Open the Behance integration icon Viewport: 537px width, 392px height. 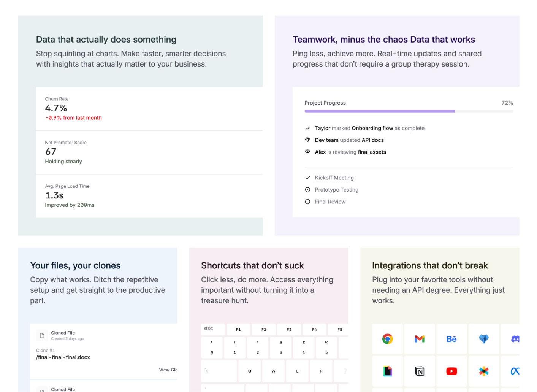coord(451,339)
